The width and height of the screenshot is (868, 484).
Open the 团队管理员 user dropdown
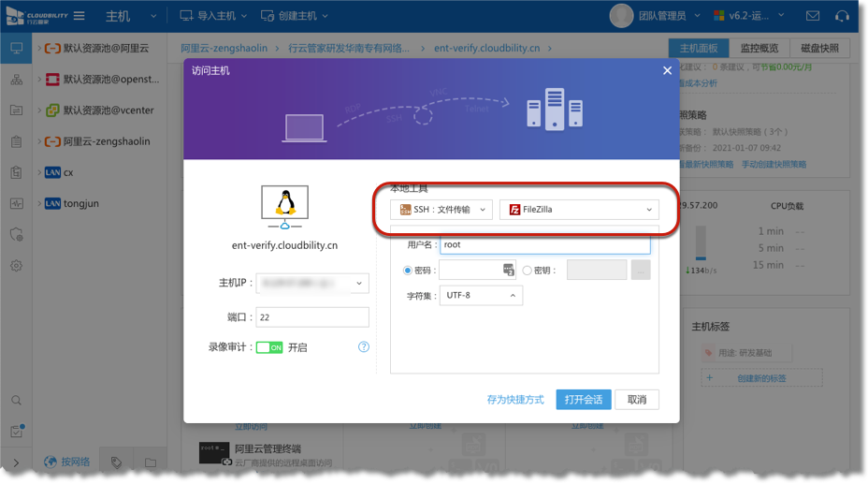tap(670, 16)
